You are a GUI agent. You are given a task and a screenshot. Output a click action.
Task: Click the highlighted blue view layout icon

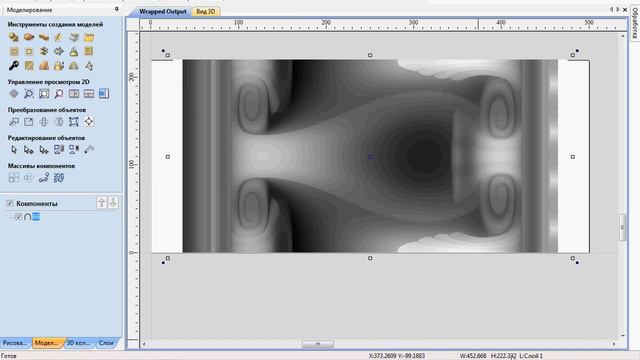pyautogui.click(x=104, y=94)
